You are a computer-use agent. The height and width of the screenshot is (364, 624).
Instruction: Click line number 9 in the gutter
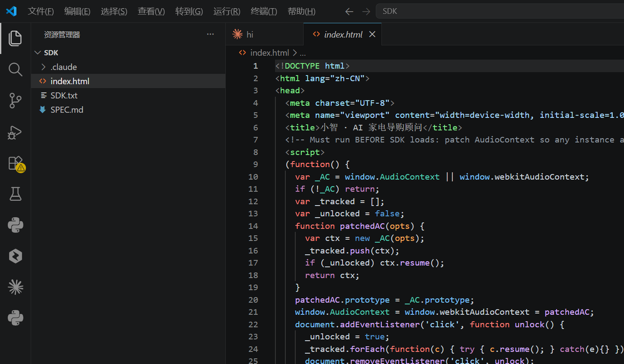coord(255,164)
